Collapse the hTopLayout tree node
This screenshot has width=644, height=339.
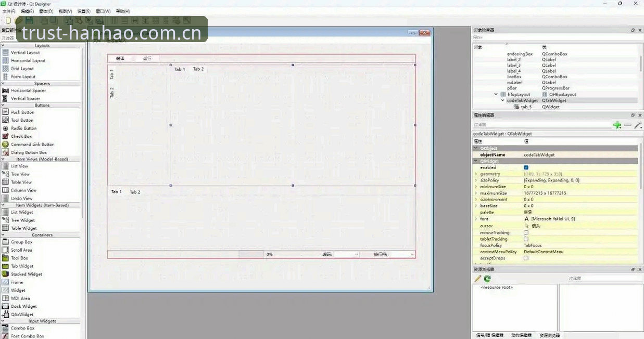click(496, 95)
